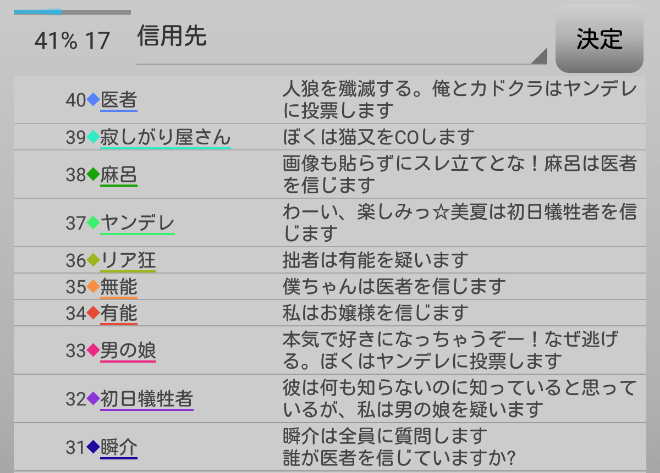Viewport: 660px width, 473px height.
Task: Tap the ヤンデレ player name
Action: [x=137, y=223]
